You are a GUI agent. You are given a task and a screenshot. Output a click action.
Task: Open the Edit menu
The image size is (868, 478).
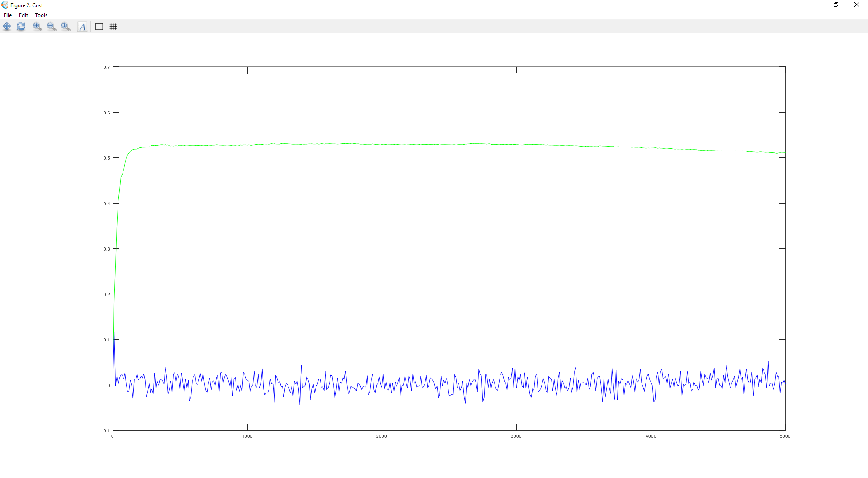pyautogui.click(x=24, y=15)
